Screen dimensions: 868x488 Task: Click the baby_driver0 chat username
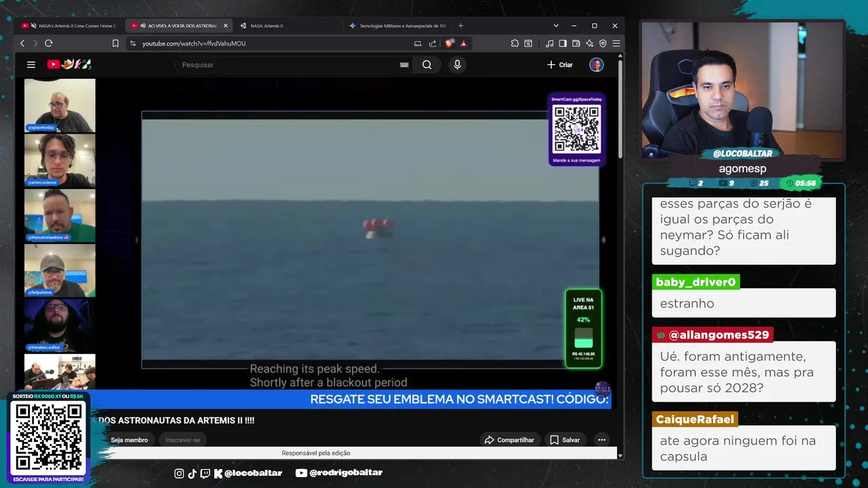pos(696,282)
